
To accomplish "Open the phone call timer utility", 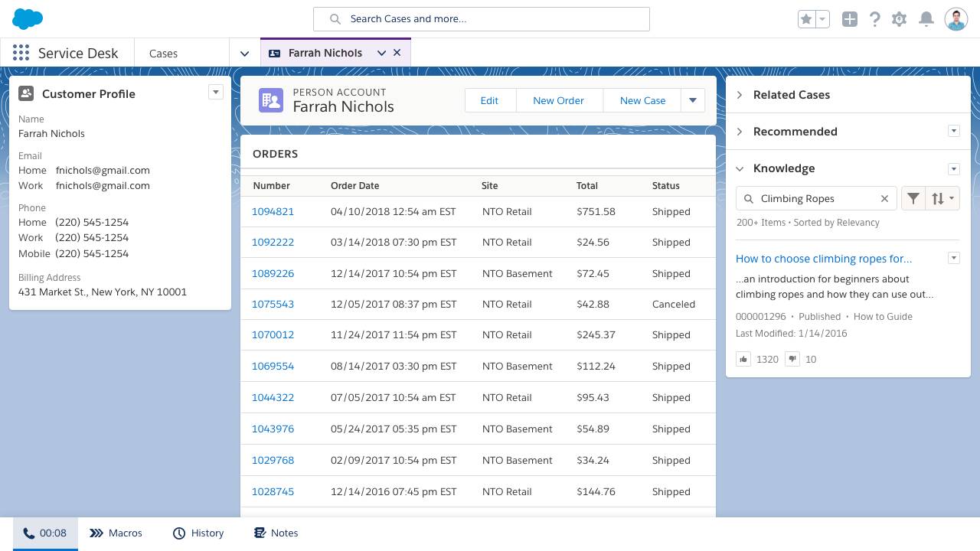I will tap(45, 533).
